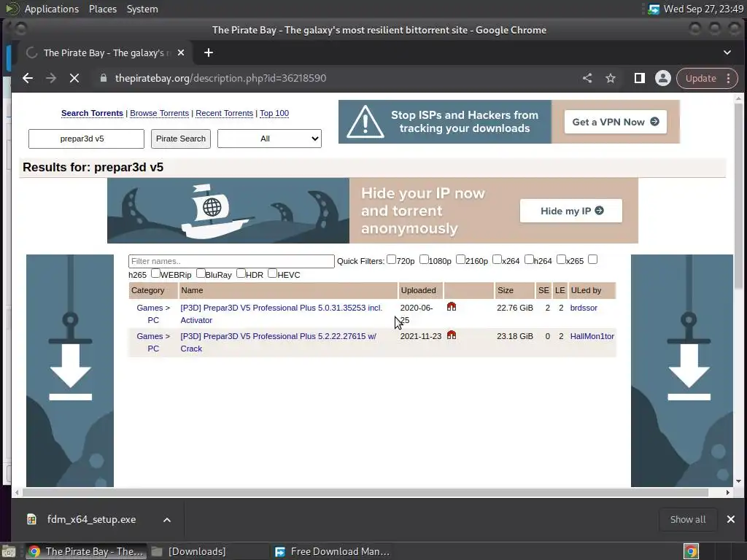Screen dimensions: 747x560
Task: Expand fdm_x64_setup.exe download options
Action: 167,519
